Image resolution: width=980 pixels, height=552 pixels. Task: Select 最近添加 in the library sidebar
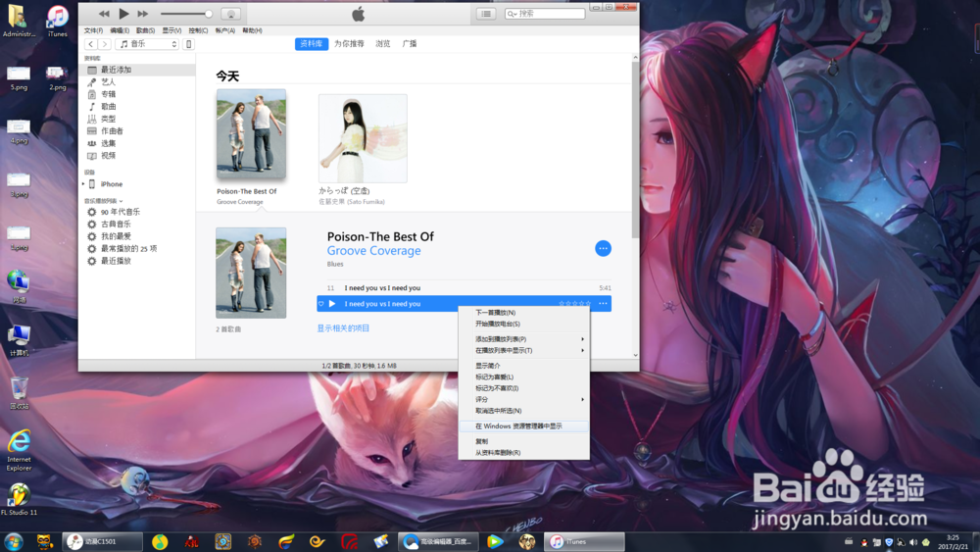(137, 70)
